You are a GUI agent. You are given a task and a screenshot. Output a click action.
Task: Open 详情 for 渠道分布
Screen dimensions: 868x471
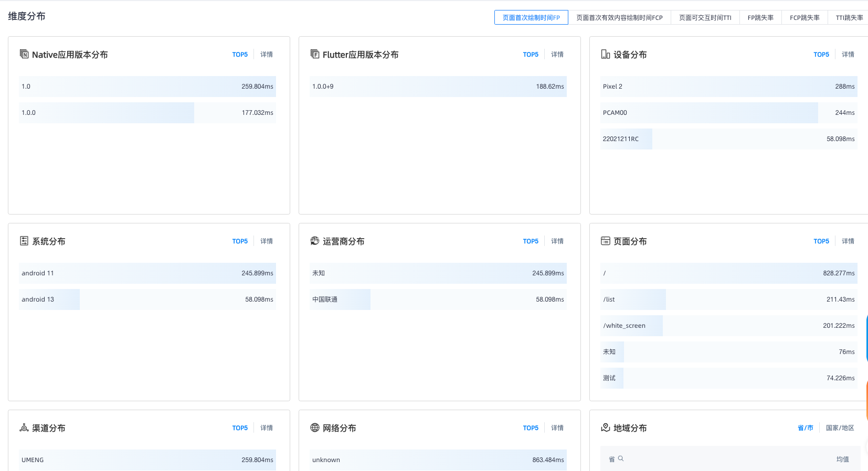267,428
